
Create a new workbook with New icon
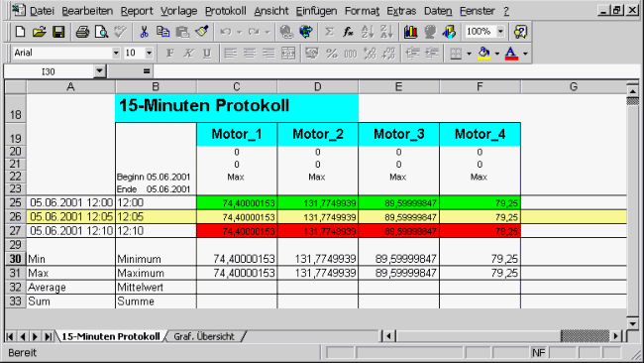click(20, 32)
